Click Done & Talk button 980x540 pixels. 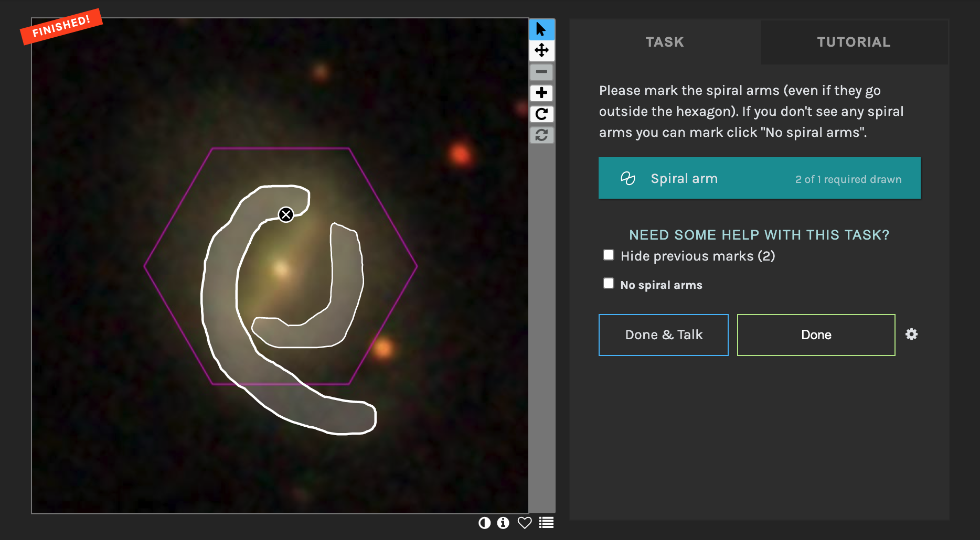[663, 335]
